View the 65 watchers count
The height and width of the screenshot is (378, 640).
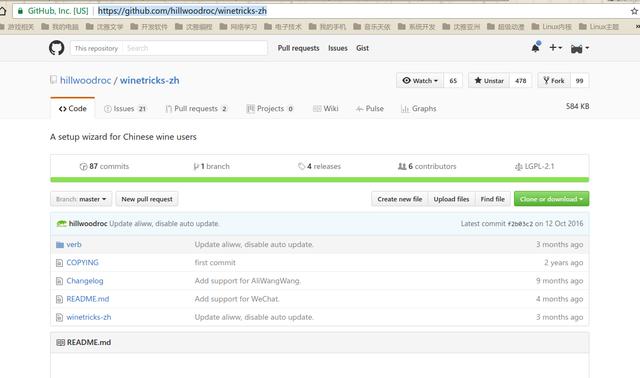pos(453,80)
